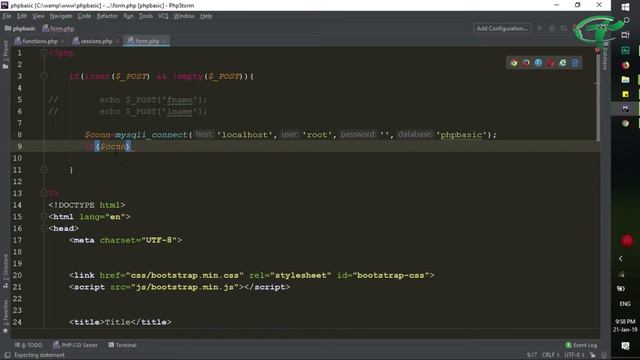Viewport: 640px width, 360px height.
Task: Click the ENG language indicator
Action: coord(625,304)
